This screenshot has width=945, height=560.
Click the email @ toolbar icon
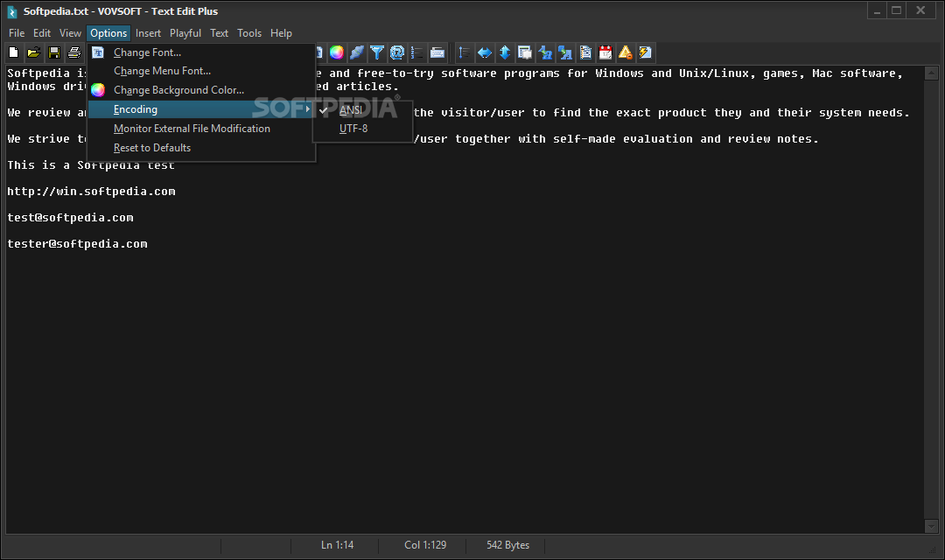click(x=397, y=53)
